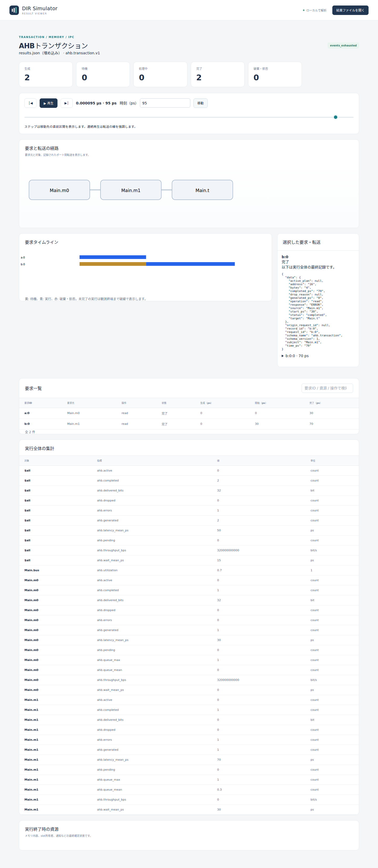Viewport: 378px width, 868px height.
Task: Click the b:0 blue execution bar
Action: pyautogui.click(x=190, y=264)
